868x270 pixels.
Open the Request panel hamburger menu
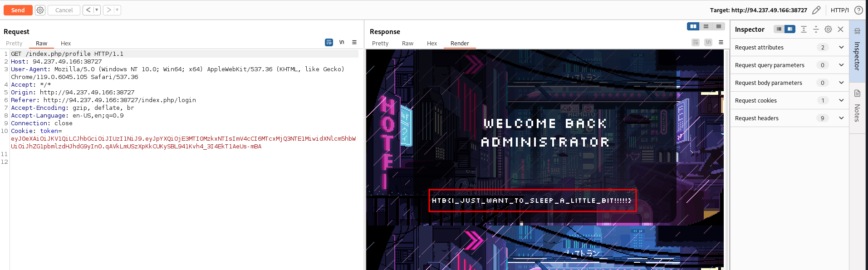354,42
